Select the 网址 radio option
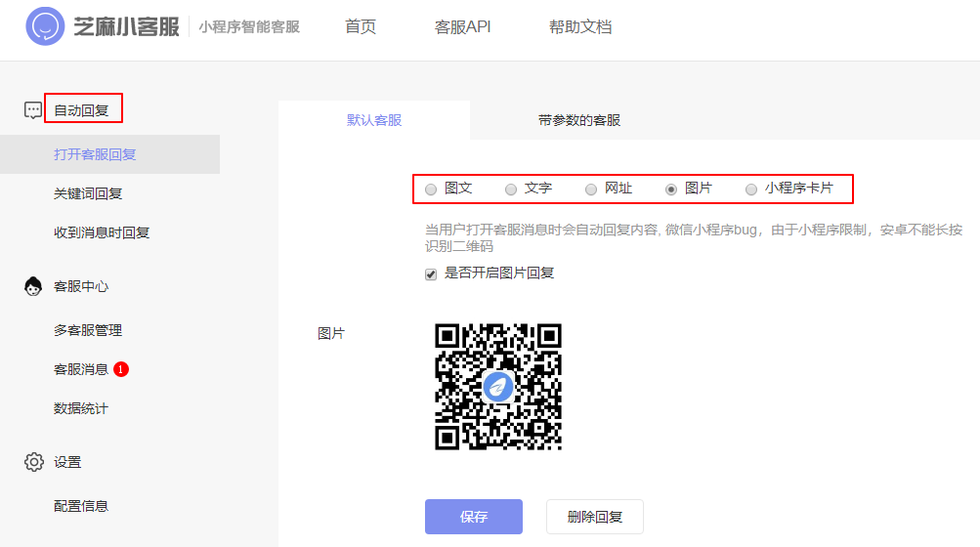 [x=590, y=189]
